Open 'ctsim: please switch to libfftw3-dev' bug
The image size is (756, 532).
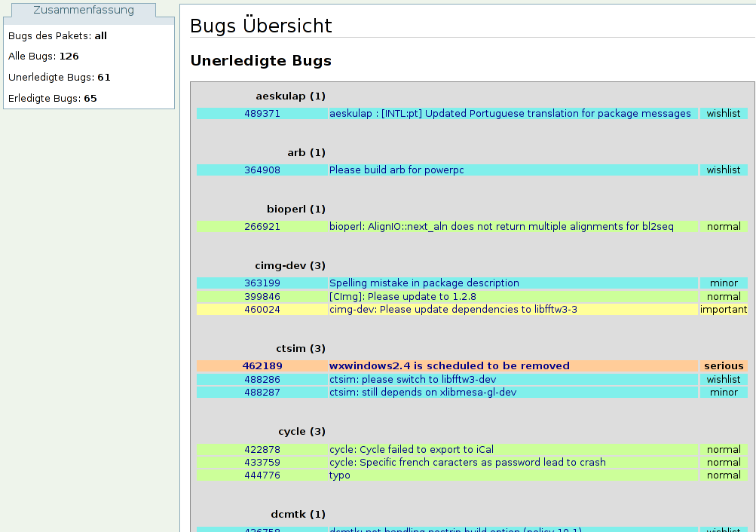(x=413, y=379)
